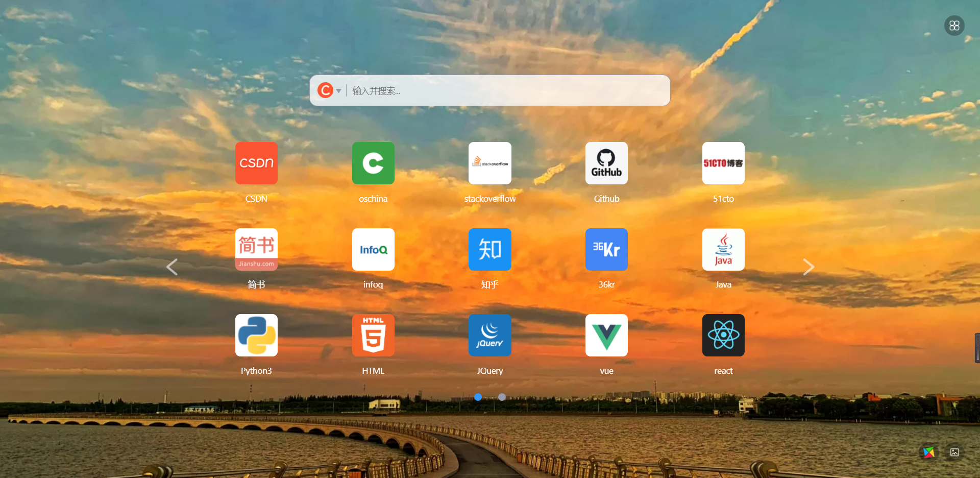Open the GitHub shortcut icon
980x478 pixels.
(x=606, y=163)
